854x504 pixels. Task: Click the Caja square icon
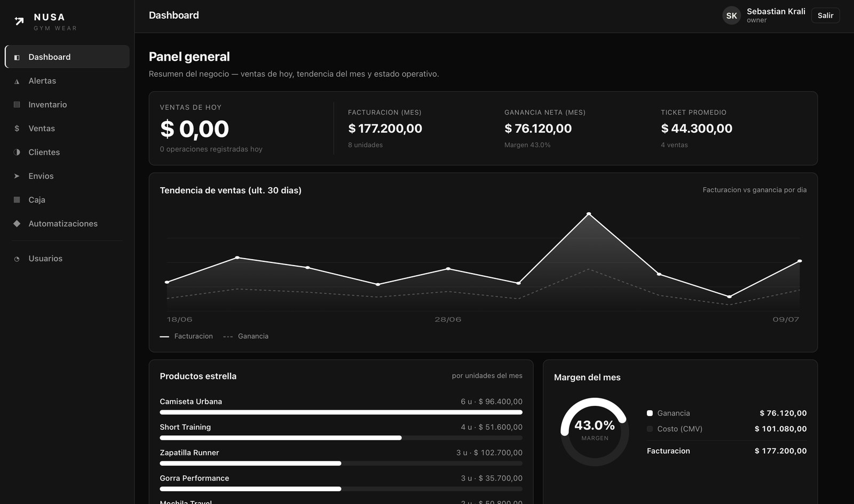(17, 199)
